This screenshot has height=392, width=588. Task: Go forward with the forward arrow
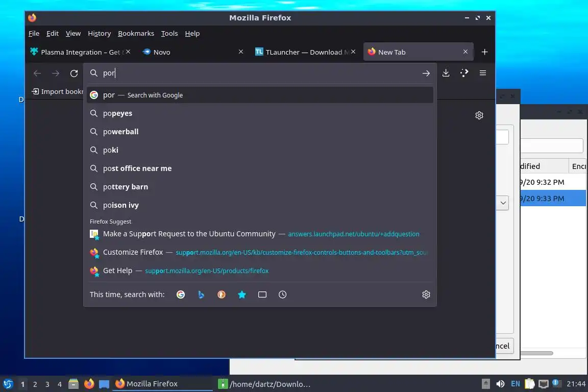56,73
